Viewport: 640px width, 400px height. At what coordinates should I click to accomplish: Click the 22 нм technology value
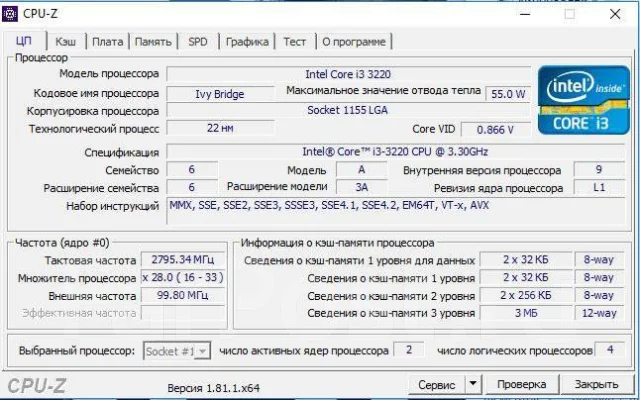220,128
